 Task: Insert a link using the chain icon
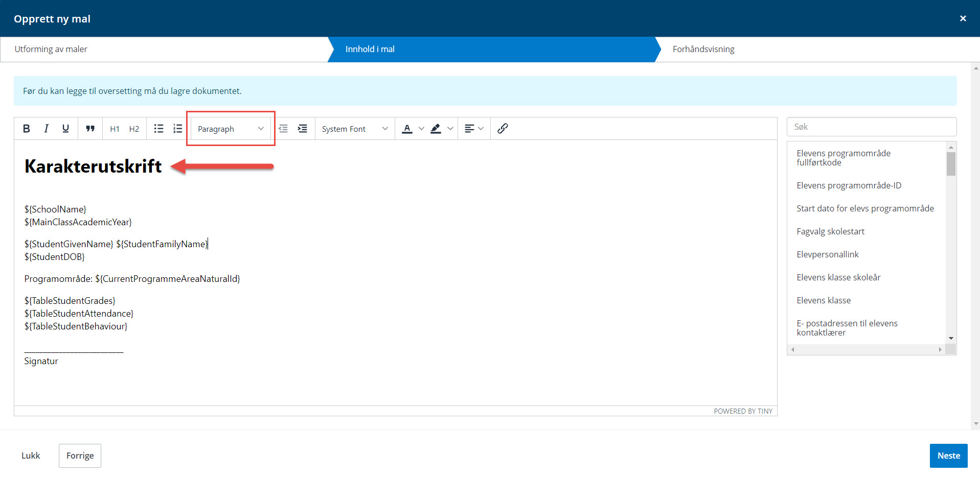click(503, 129)
